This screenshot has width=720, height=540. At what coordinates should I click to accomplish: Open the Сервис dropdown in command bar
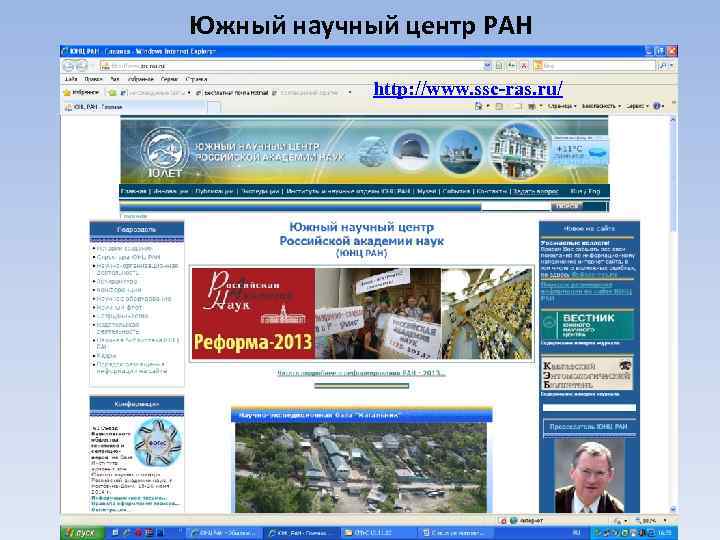(637, 106)
